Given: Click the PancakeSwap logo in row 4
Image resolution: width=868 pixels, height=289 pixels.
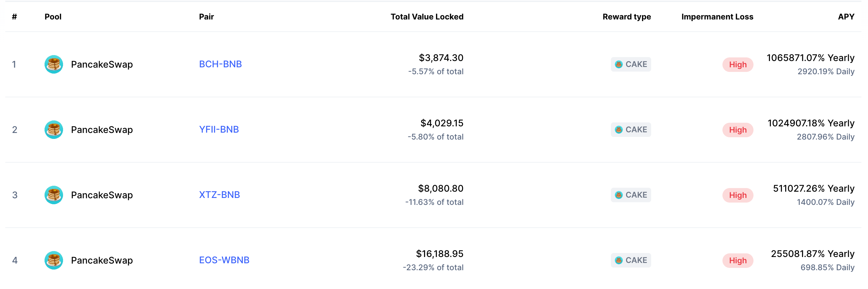Looking at the screenshot, I should pos(53,260).
